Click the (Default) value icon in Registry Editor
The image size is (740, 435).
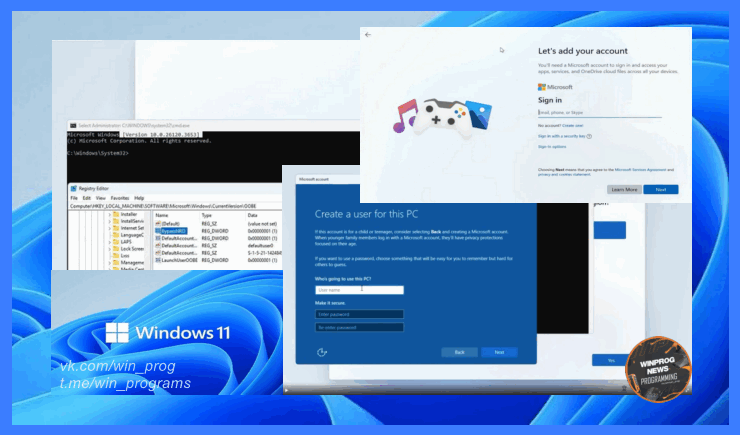point(158,224)
